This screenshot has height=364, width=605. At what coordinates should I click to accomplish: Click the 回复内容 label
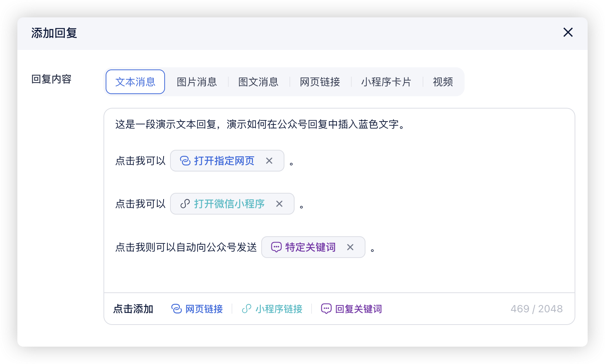(51, 79)
